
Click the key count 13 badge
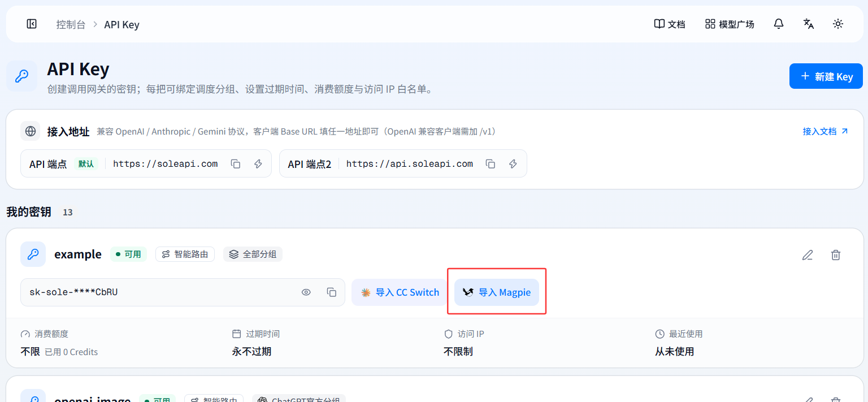tap(68, 213)
